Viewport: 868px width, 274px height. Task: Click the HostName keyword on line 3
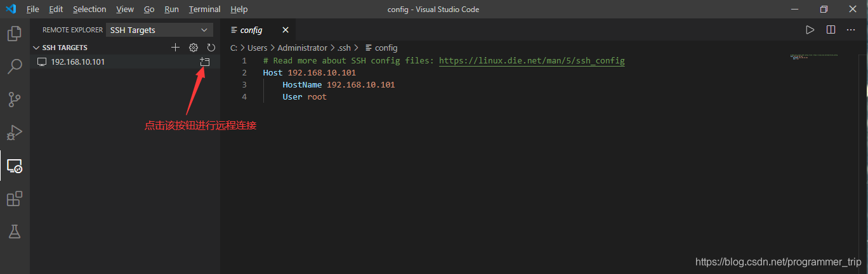pos(302,85)
